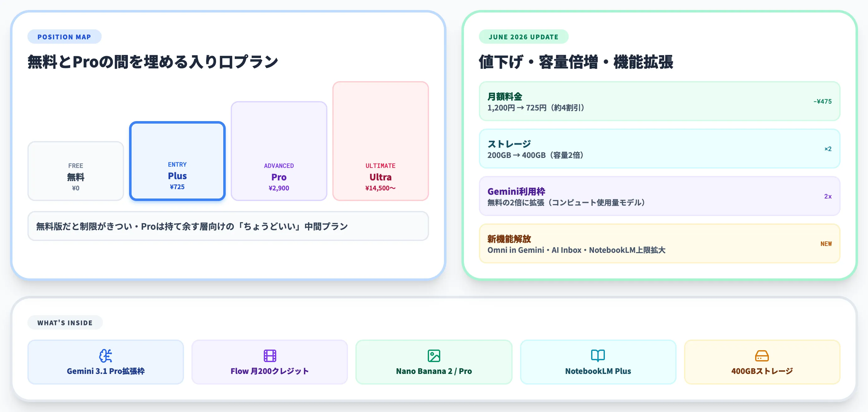
Task: Click the ×2 storage multiplier label
Action: [x=828, y=149]
